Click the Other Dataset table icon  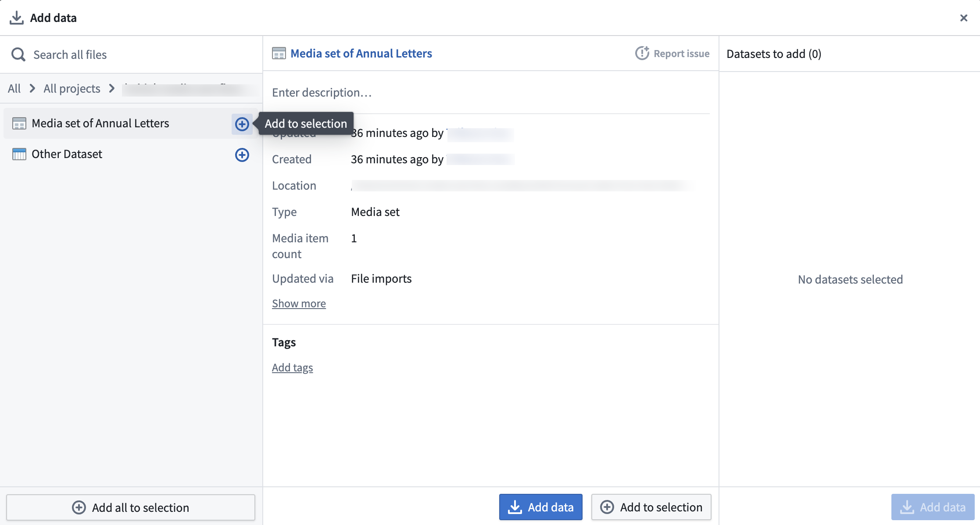[19, 155]
